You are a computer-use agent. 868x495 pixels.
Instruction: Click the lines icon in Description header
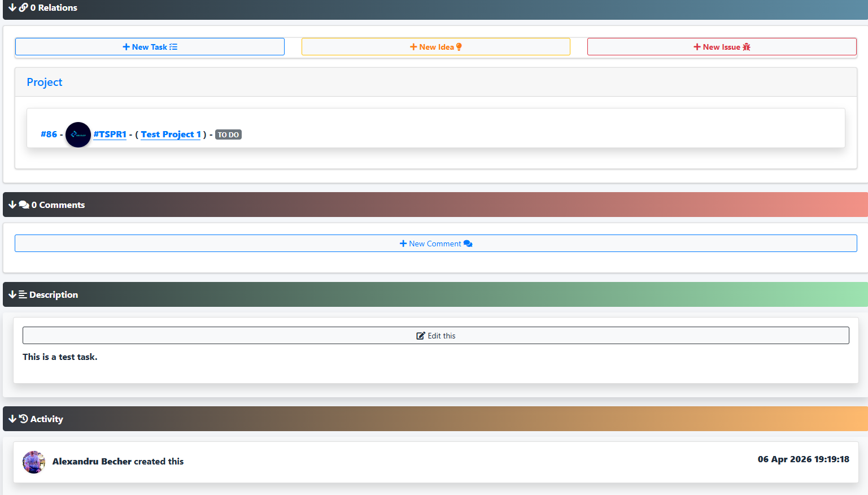click(23, 295)
